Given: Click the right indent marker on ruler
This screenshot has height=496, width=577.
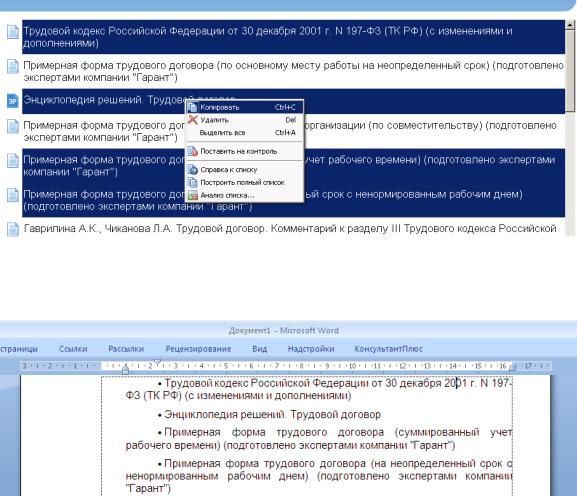Looking at the screenshot, I should [x=513, y=367].
